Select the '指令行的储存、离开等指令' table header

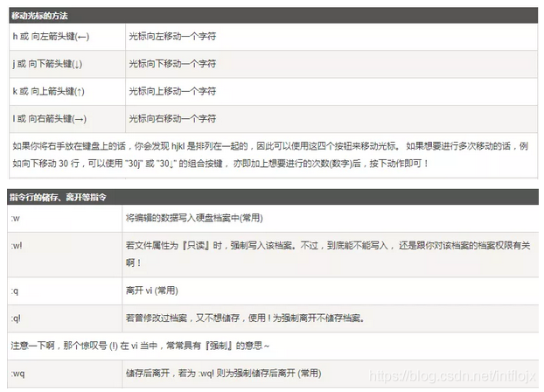[273, 197]
